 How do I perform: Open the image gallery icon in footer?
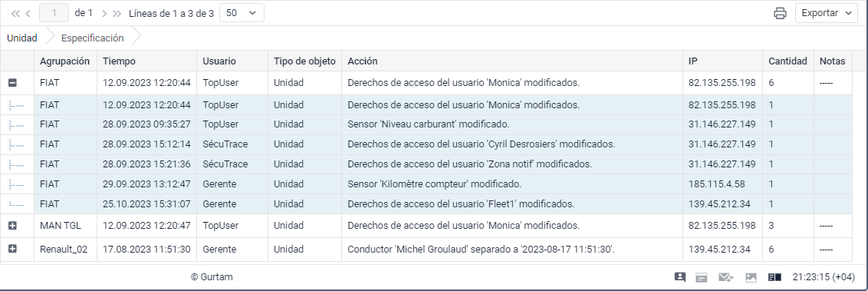(x=751, y=277)
